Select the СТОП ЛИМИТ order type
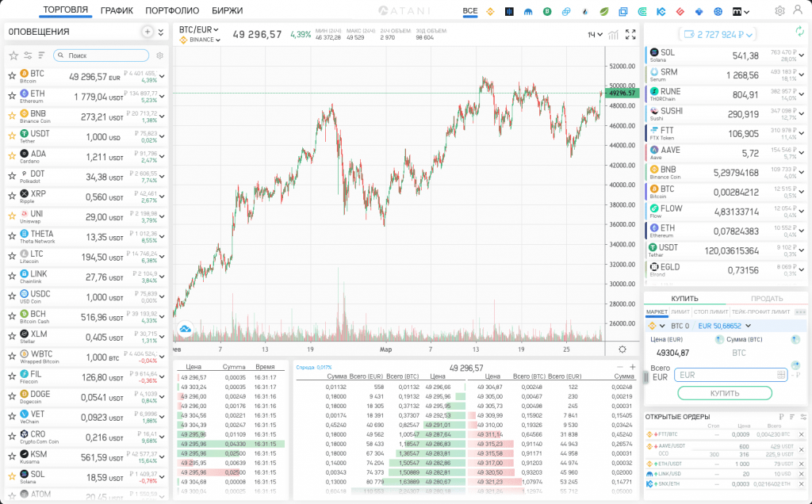The height and width of the screenshot is (504, 812). [711, 312]
